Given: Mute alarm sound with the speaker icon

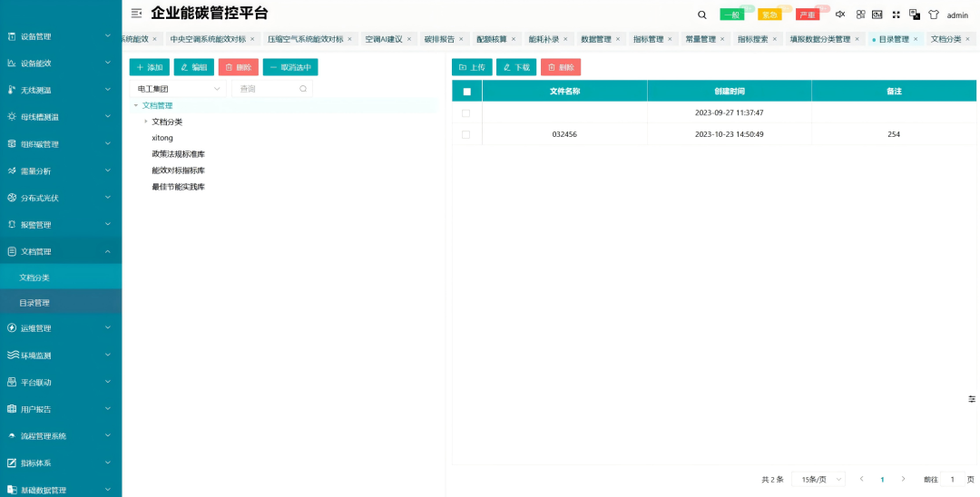Looking at the screenshot, I should (x=840, y=15).
